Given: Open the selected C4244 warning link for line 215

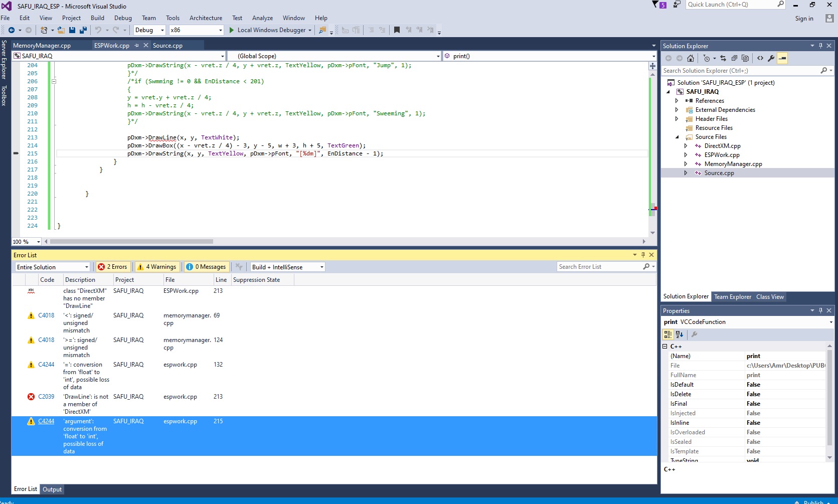Looking at the screenshot, I should pyautogui.click(x=46, y=421).
